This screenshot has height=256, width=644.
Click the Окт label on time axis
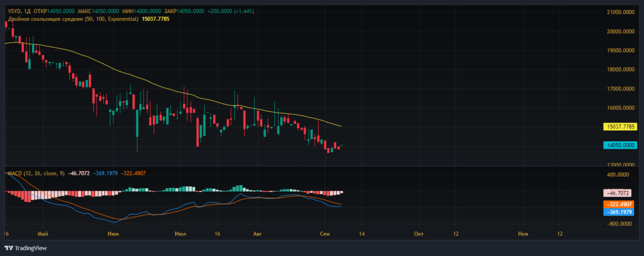419,234
